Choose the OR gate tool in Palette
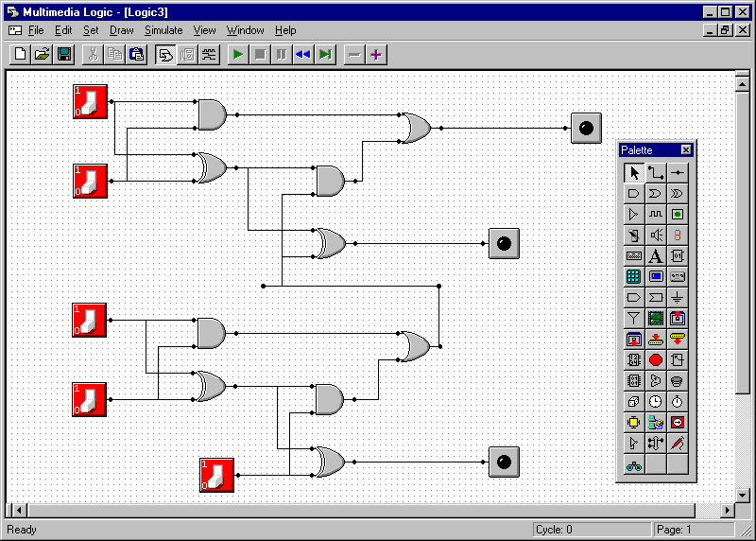This screenshot has width=756, height=541. (x=656, y=193)
